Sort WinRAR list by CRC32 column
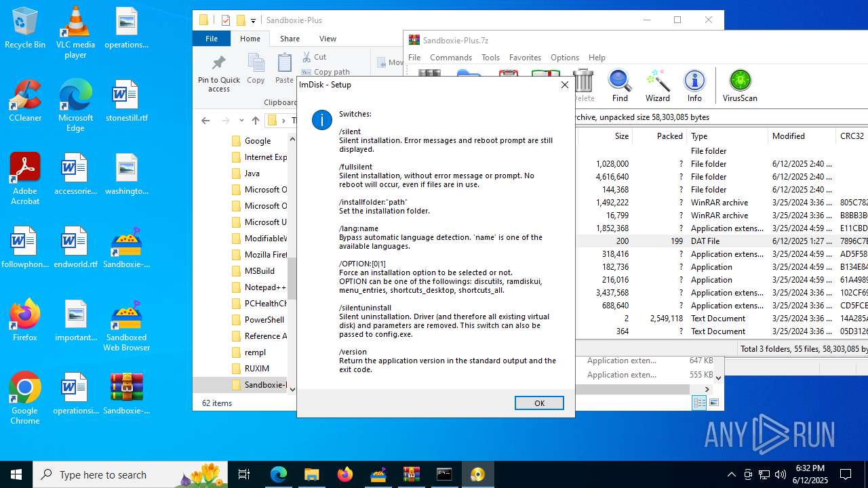Viewport: 868px width, 488px height. coord(852,136)
